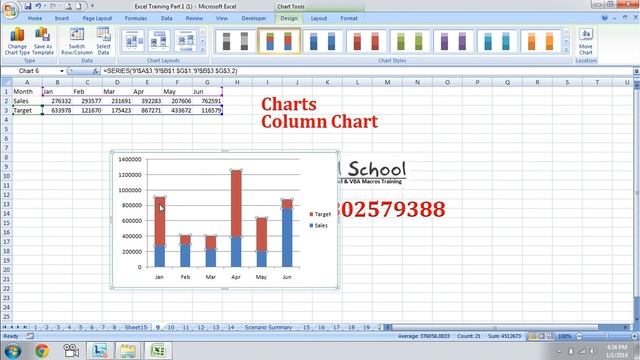This screenshot has width=640, height=360.
Task: Go to sheet tab 10
Action: (171, 327)
